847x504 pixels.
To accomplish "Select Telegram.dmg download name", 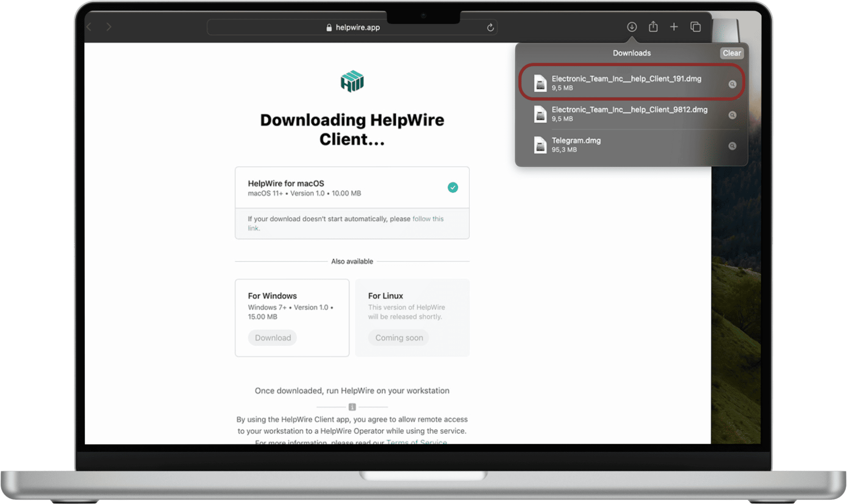I will [576, 141].
